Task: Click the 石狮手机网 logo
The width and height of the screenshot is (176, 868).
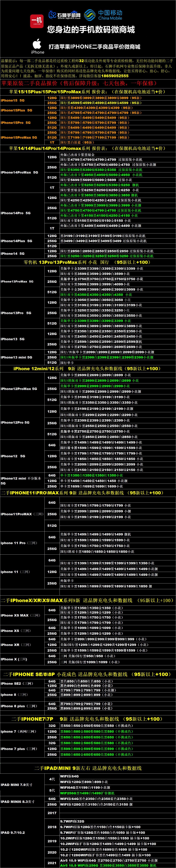Action: pyautogui.click(x=65, y=15)
